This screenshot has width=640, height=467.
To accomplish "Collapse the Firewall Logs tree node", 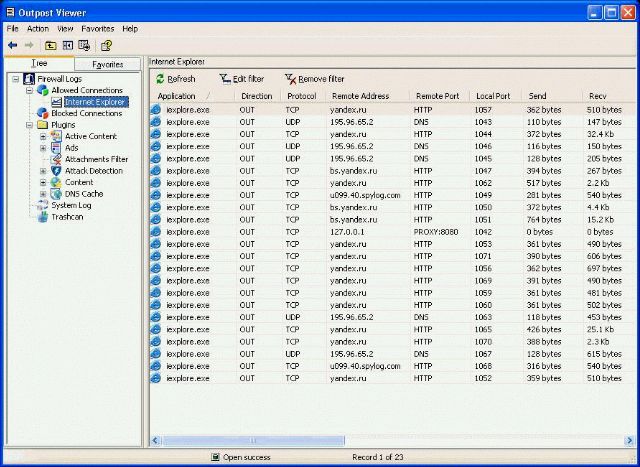I will pyautogui.click(x=16, y=79).
